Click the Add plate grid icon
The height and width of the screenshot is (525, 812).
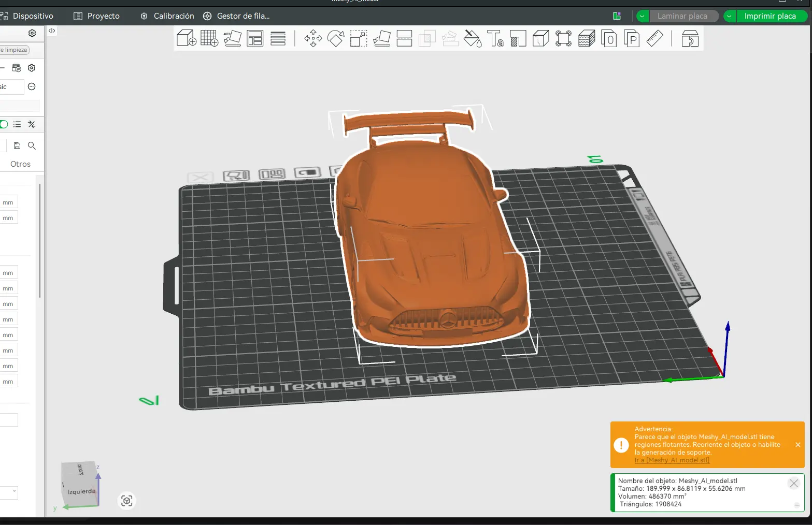coord(209,38)
